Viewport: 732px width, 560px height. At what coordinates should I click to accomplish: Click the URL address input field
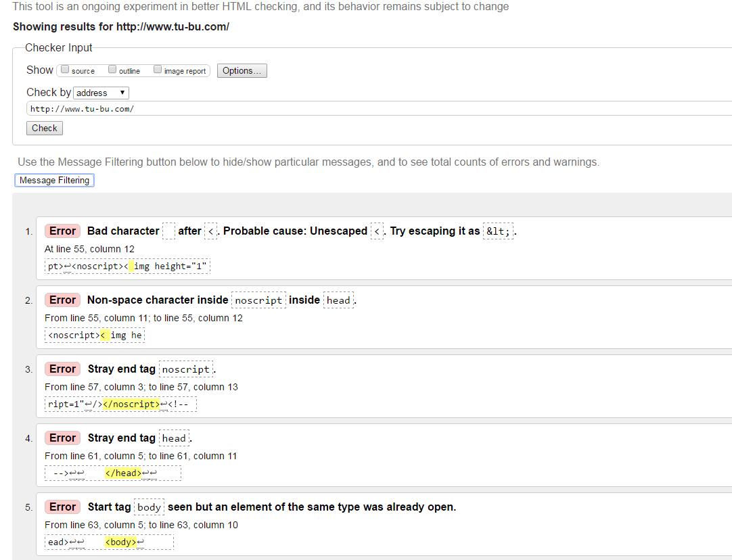pos(379,108)
